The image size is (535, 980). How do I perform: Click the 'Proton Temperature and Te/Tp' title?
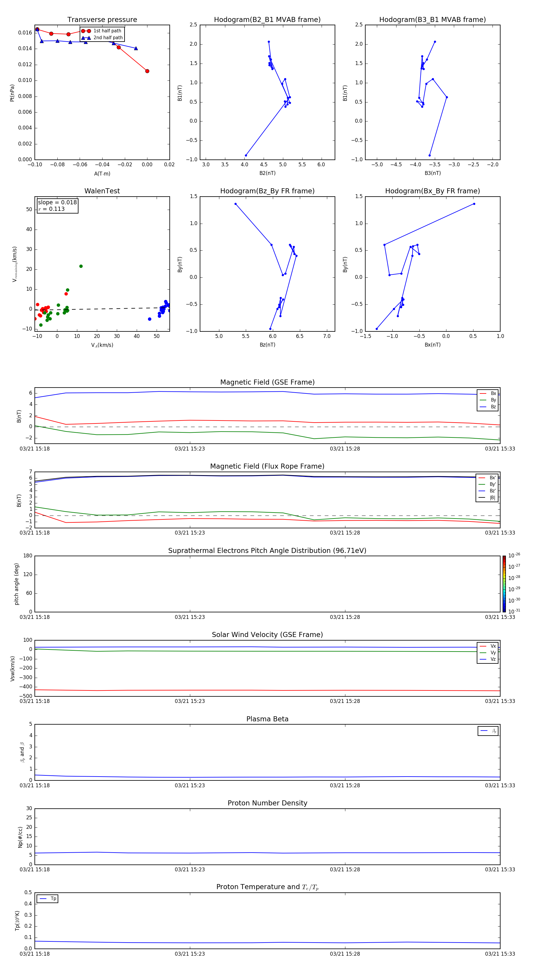pyautogui.click(x=267, y=887)
